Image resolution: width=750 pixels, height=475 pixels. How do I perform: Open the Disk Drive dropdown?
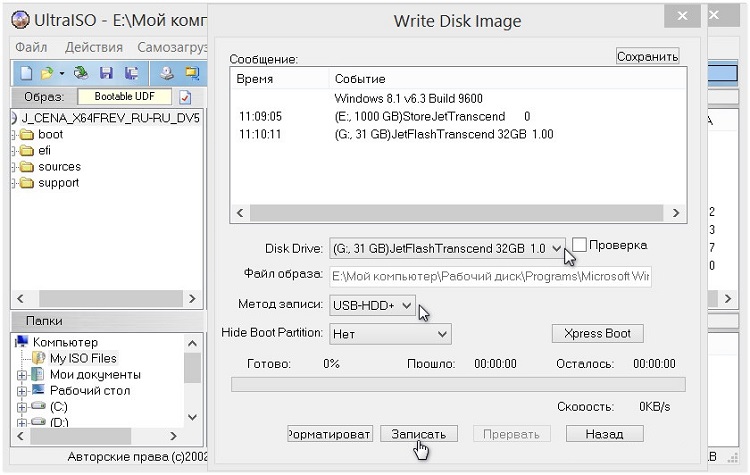[556, 248]
